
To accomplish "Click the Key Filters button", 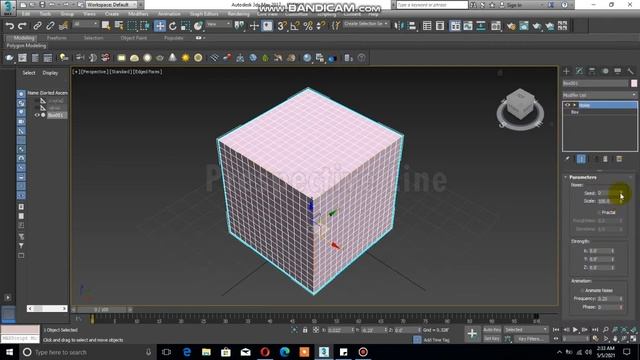I will click(531, 339).
